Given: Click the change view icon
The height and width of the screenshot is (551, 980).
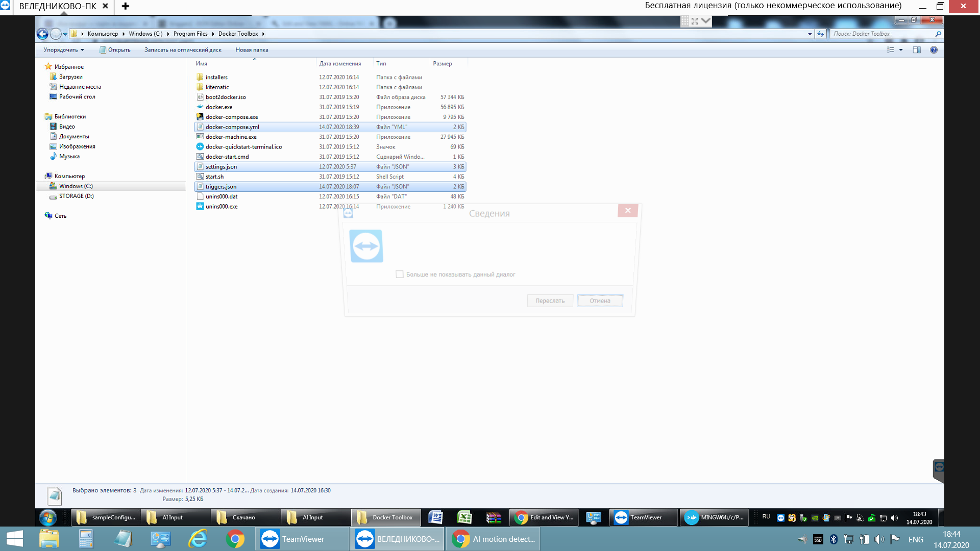Looking at the screenshot, I should coord(891,50).
